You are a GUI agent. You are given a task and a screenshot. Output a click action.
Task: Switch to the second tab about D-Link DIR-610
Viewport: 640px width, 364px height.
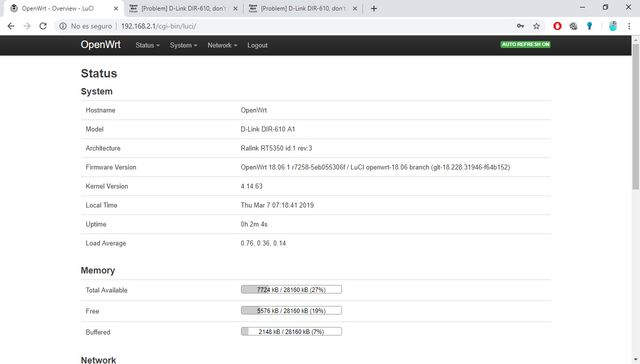(183, 9)
